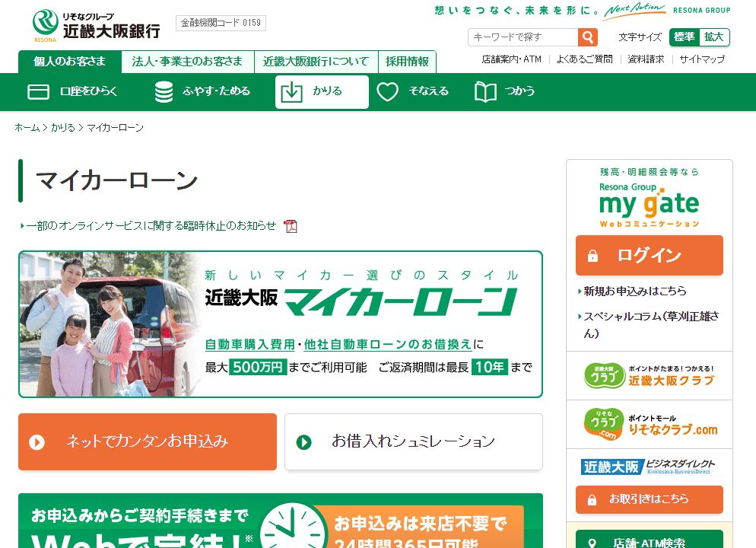The height and width of the screenshot is (548, 756).
Task: Click the Webで完結 application banner
Action: (281, 521)
